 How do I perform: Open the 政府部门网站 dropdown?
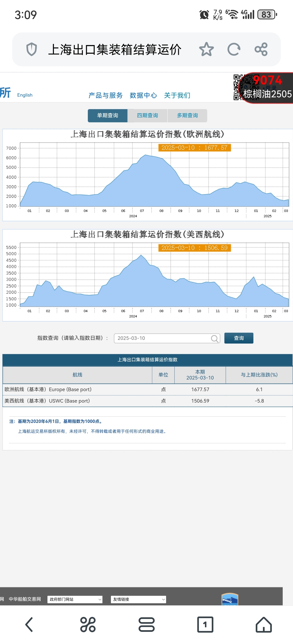click(75, 599)
